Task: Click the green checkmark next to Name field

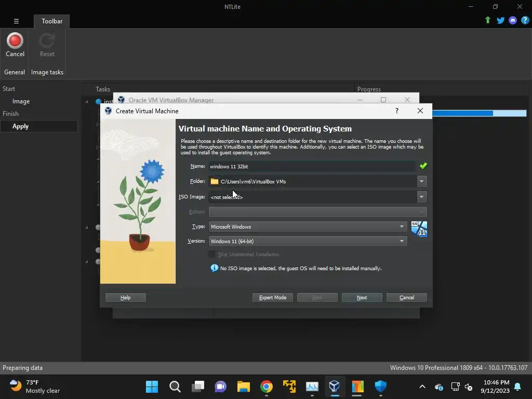Action: point(423,166)
